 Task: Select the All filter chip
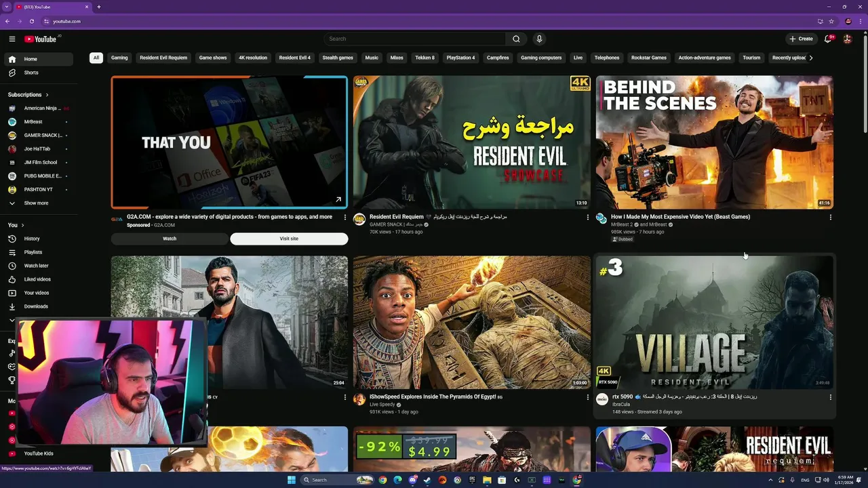(x=96, y=58)
